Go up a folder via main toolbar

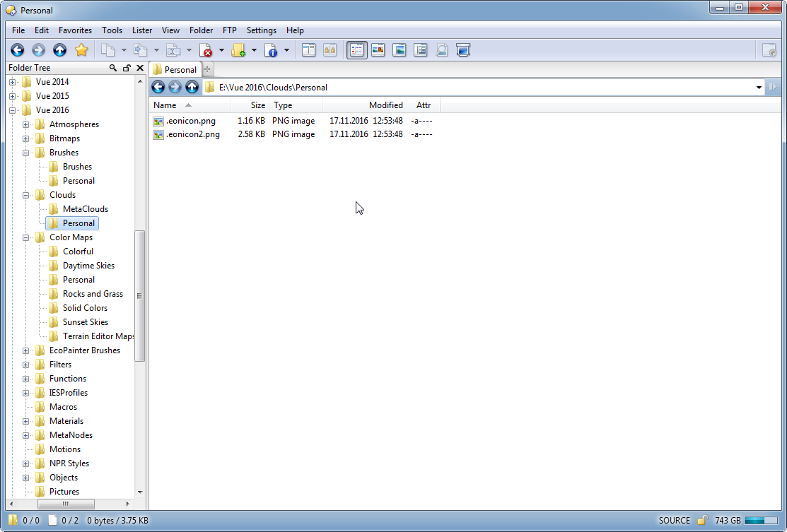point(59,50)
